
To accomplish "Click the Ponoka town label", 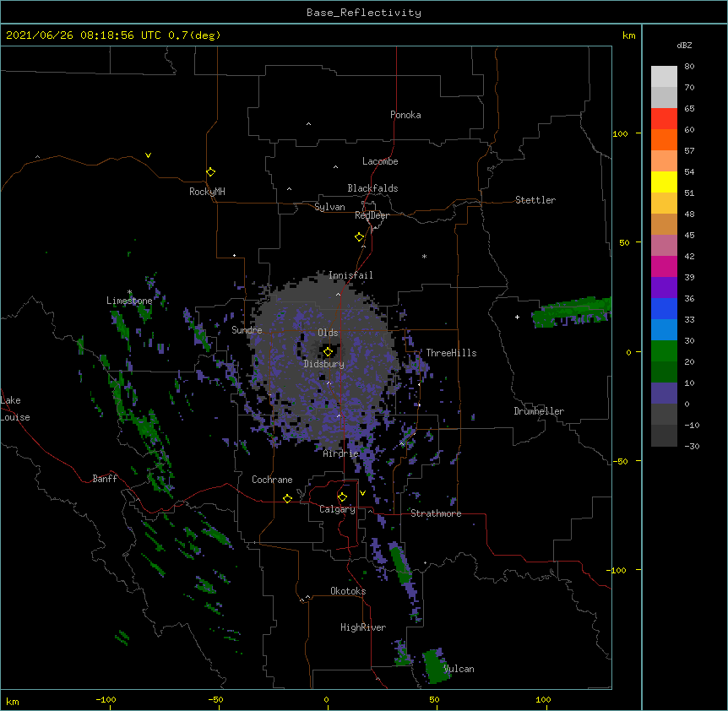I will pyautogui.click(x=405, y=115).
